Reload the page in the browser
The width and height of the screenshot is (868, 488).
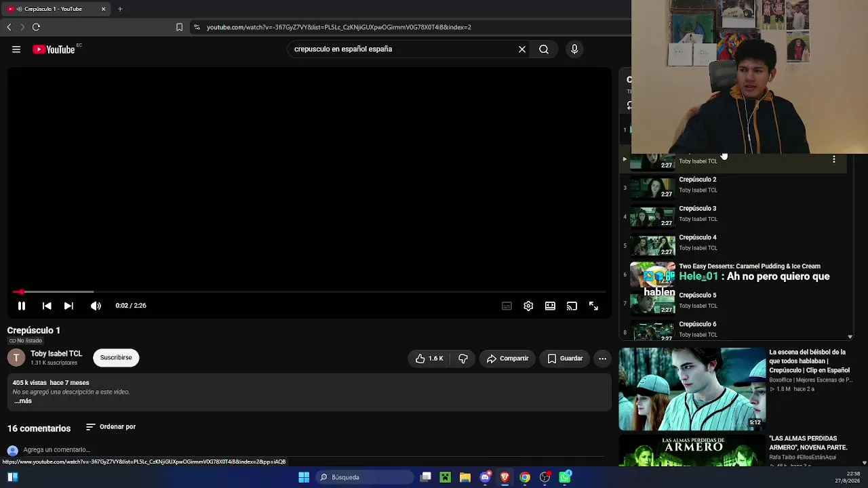click(36, 27)
